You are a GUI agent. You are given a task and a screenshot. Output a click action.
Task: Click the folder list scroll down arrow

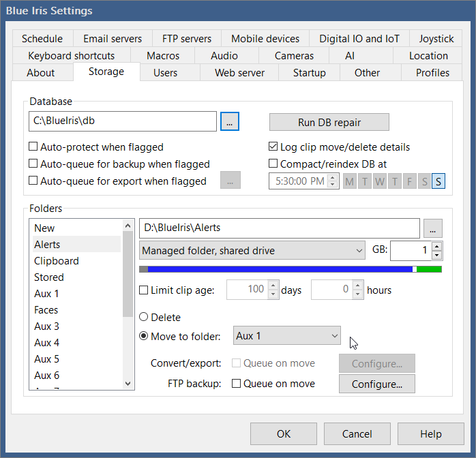click(x=128, y=384)
